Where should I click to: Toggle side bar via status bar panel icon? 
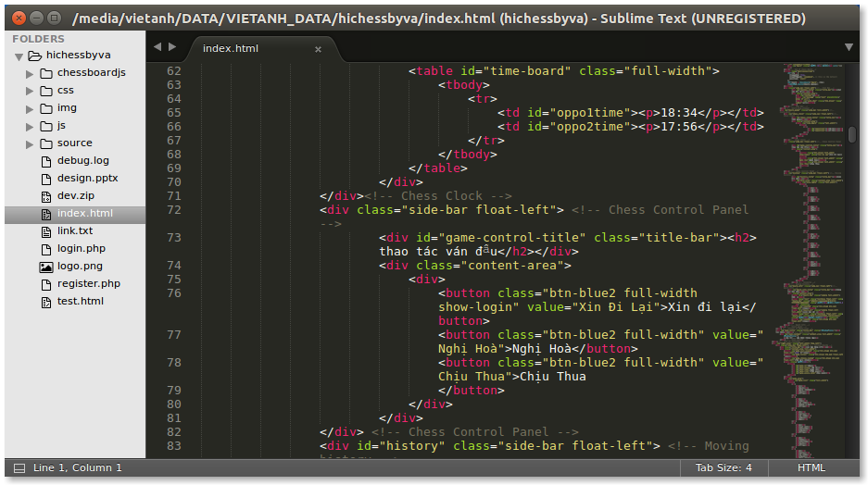pos(19,468)
